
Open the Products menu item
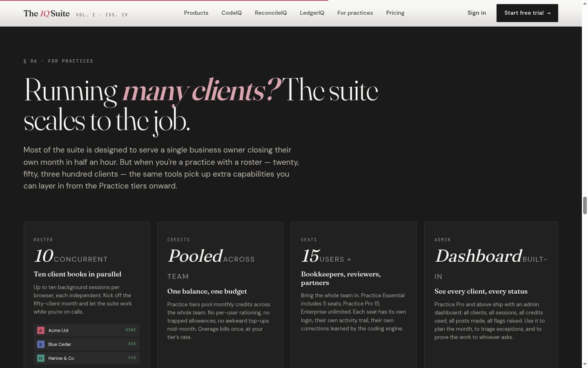(x=196, y=13)
